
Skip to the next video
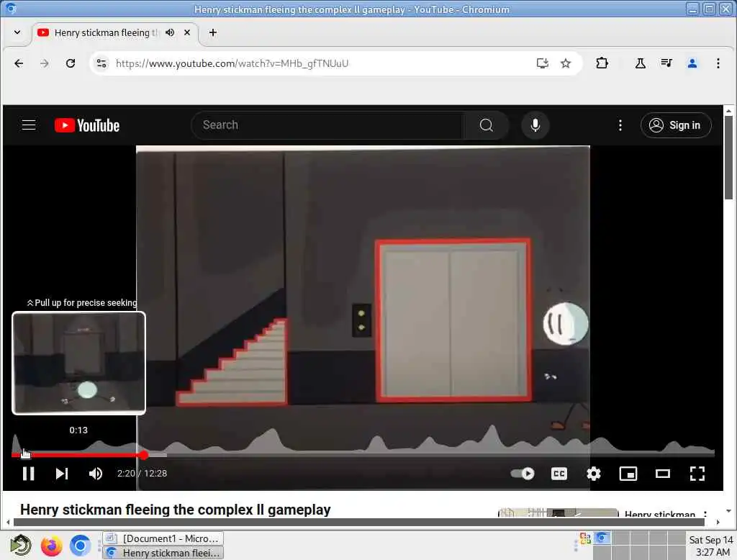click(x=62, y=474)
